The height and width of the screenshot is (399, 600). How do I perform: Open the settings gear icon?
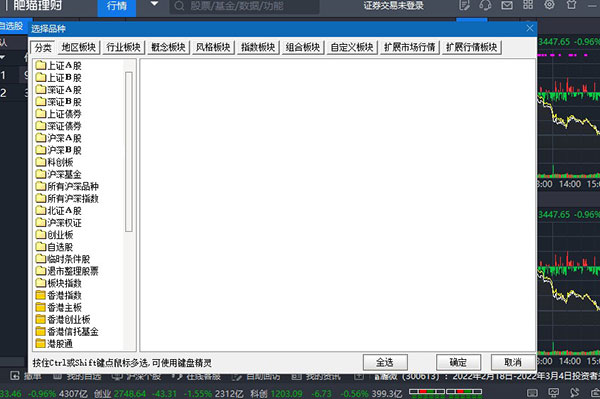pyautogui.click(x=549, y=5)
